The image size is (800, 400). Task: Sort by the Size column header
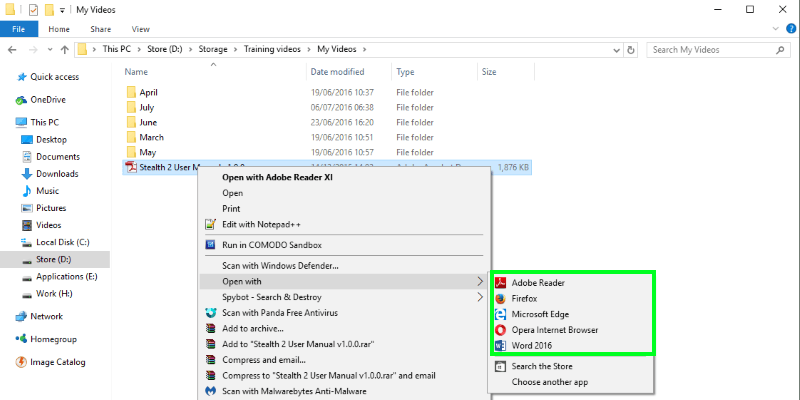click(489, 72)
